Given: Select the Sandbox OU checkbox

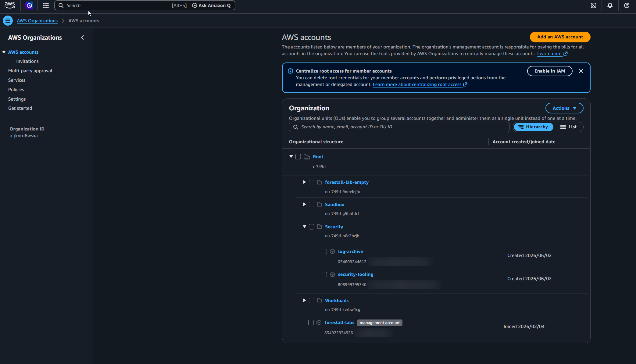Looking at the screenshot, I should point(311,205).
